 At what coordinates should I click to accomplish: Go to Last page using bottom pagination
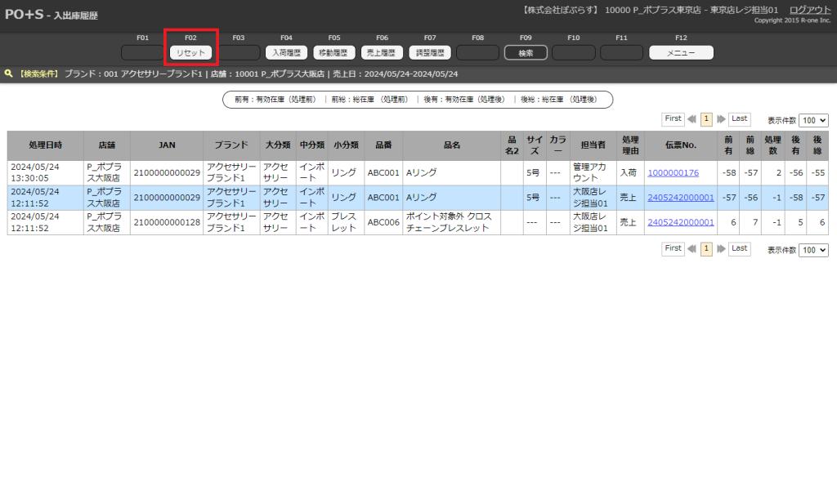(739, 248)
